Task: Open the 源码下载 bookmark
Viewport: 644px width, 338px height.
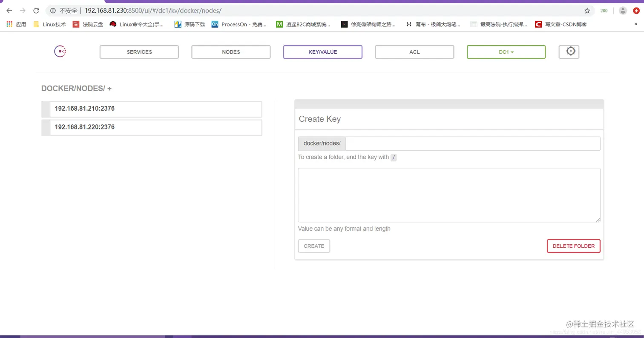Action: point(190,24)
